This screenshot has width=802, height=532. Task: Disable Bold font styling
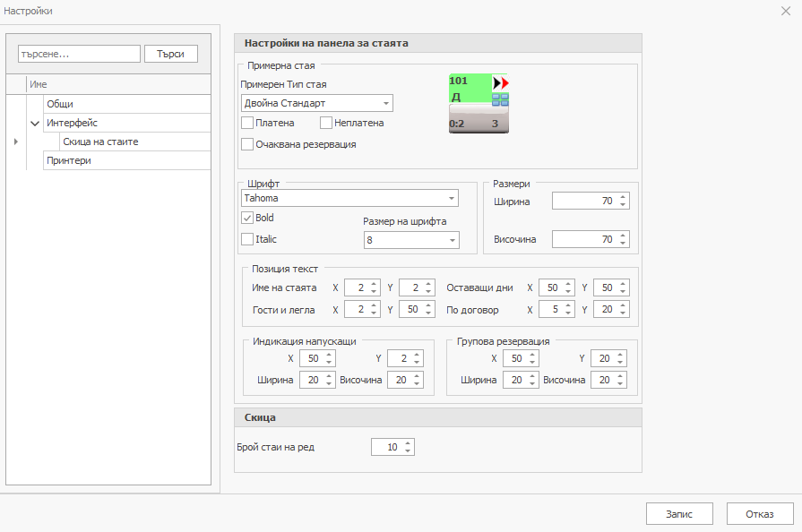pyautogui.click(x=246, y=218)
